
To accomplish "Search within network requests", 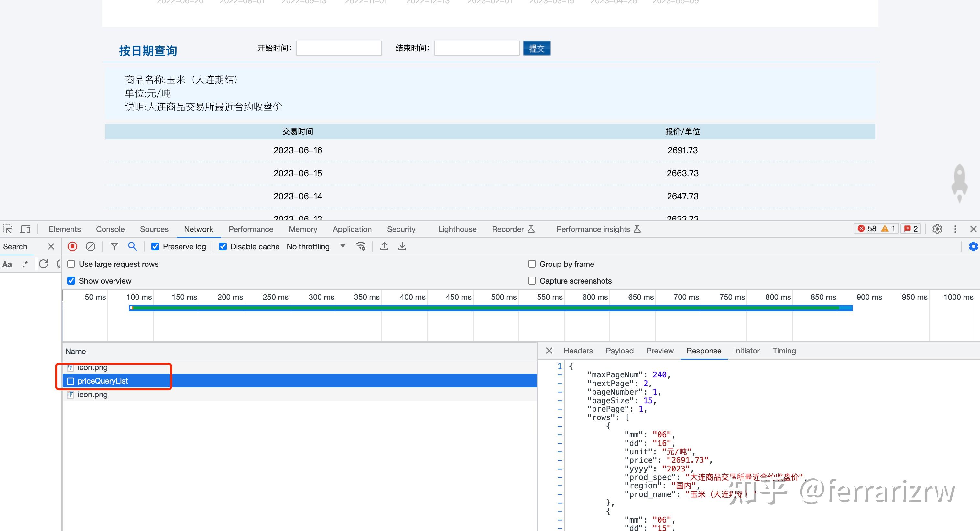I will 132,246.
